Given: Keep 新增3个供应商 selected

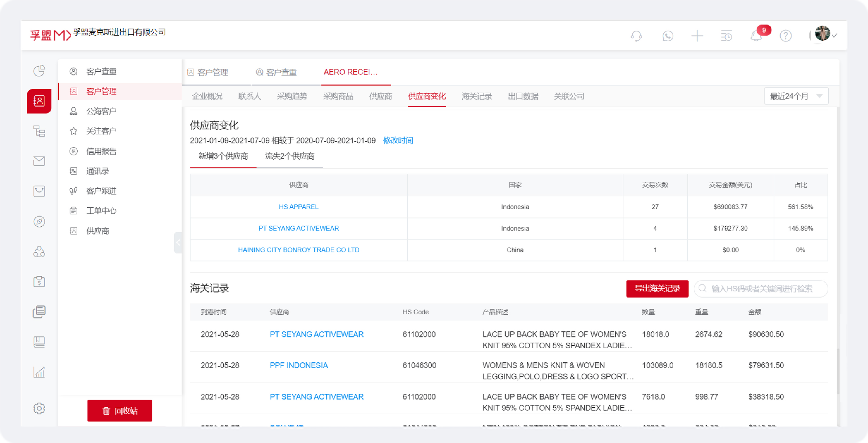Looking at the screenshot, I should pos(223,156).
